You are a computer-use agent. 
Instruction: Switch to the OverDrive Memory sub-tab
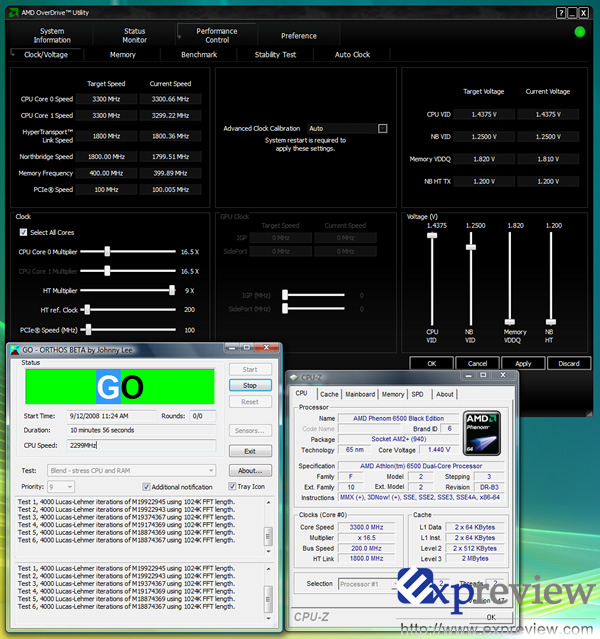[x=122, y=55]
